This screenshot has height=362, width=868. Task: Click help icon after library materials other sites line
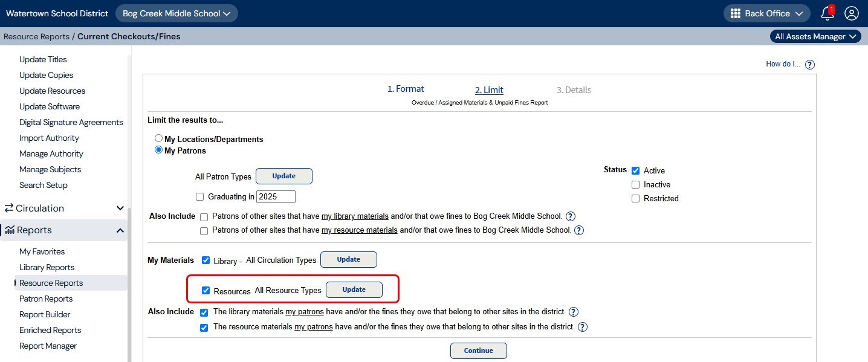coord(574,312)
